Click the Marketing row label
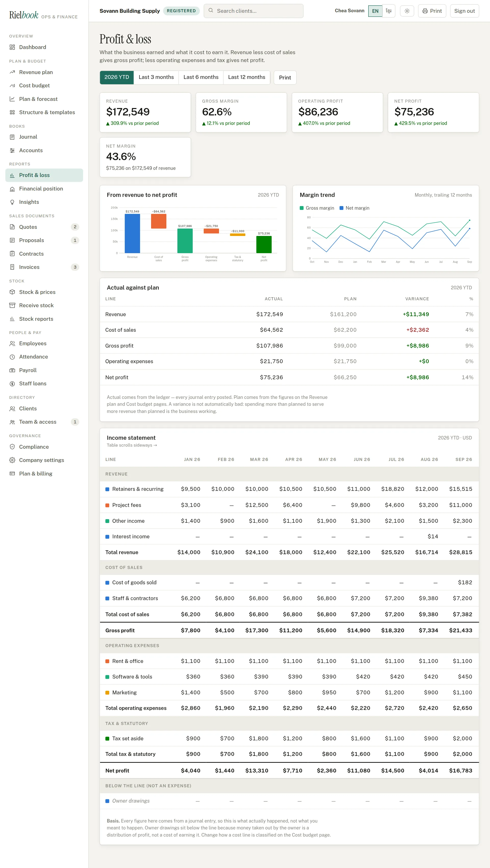 (124, 693)
